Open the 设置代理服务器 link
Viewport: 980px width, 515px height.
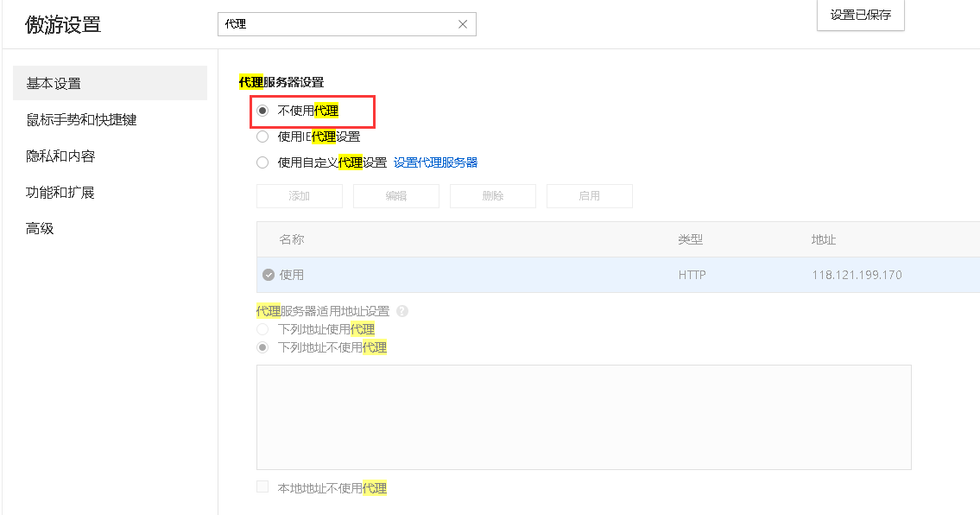pos(436,162)
